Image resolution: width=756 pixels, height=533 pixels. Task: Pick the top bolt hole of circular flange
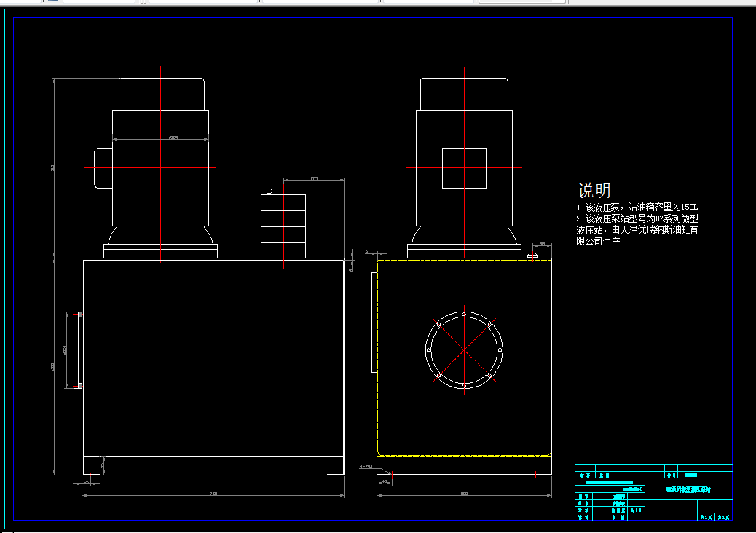point(464,315)
